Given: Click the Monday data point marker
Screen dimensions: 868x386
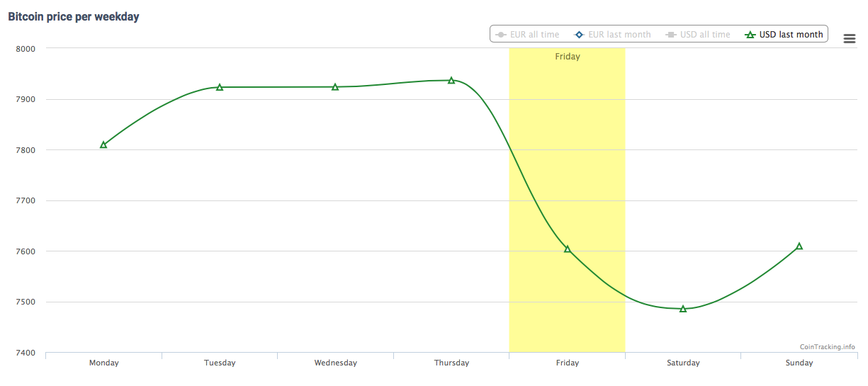Looking at the screenshot, I should (x=103, y=144).
